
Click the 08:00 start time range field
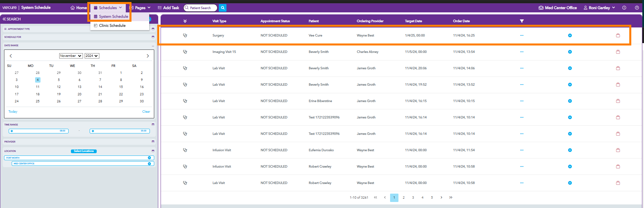tap(39, 131)
